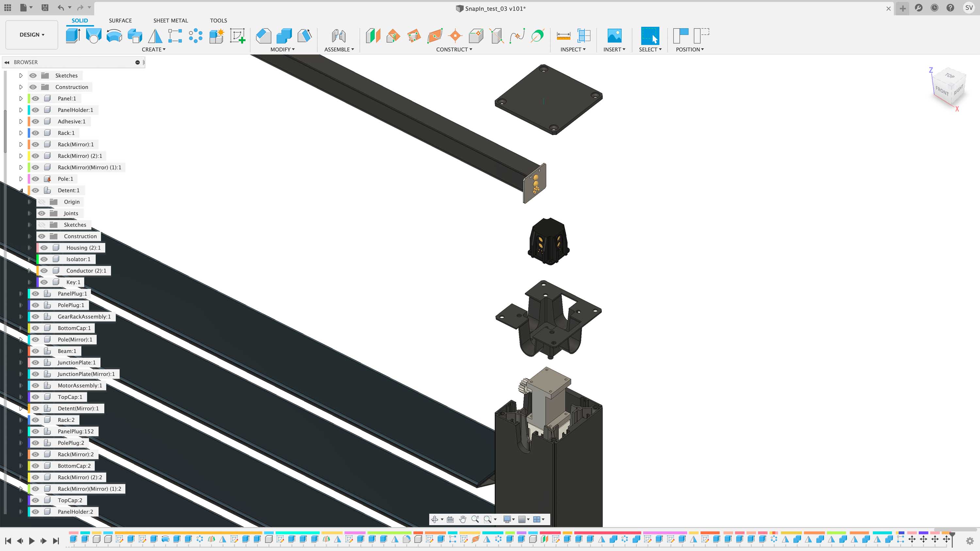Toggle visibility of MotorAssembly:1
This screenshot has width=980, height=551.
[35, 385]
